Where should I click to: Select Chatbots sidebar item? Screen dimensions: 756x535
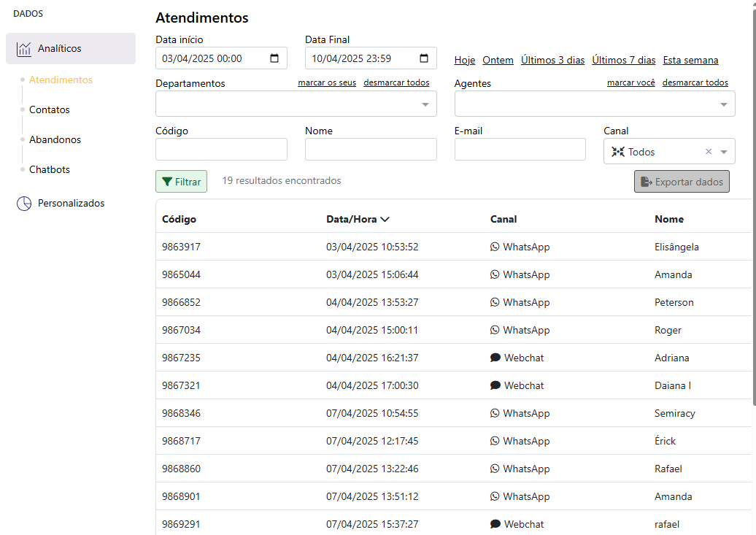50,169
